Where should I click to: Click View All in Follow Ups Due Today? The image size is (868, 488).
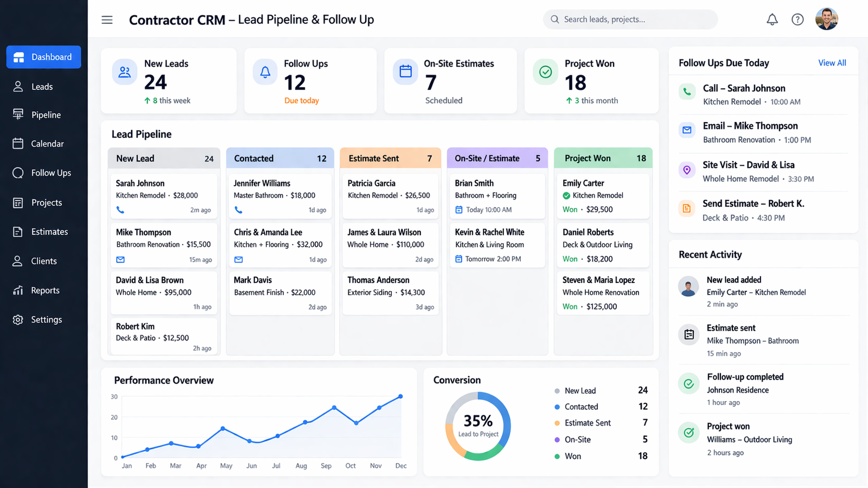832,62
